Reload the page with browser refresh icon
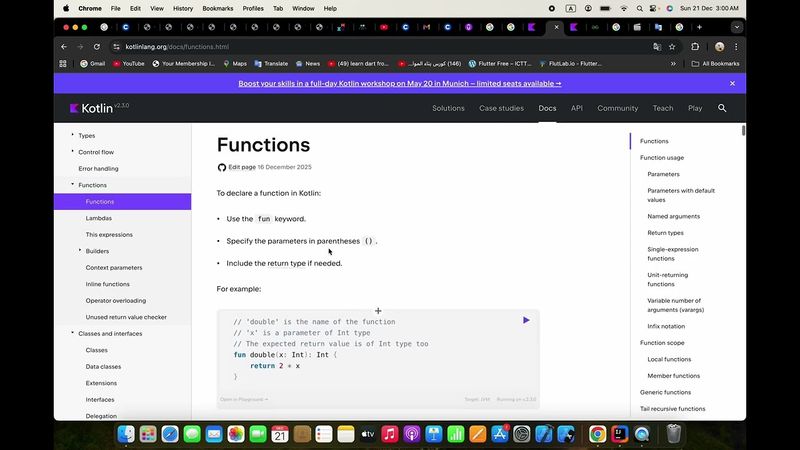 pyautogui.click(x=97, y=46)
